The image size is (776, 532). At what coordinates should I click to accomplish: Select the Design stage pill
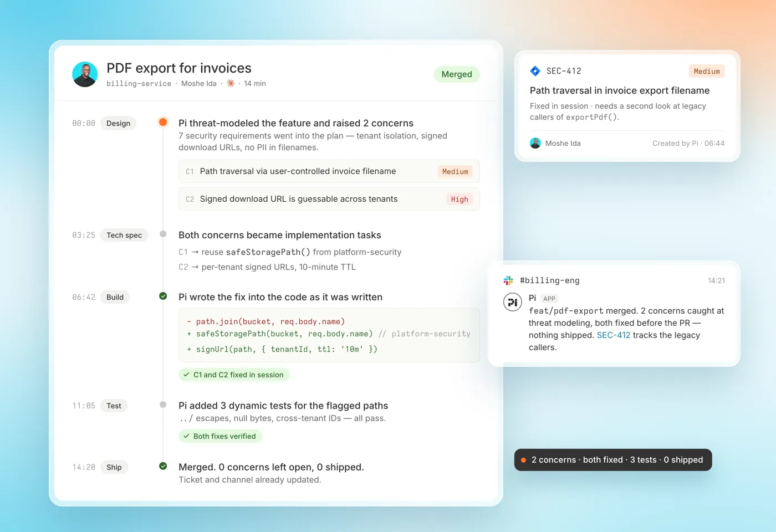(x=119, y=123)
